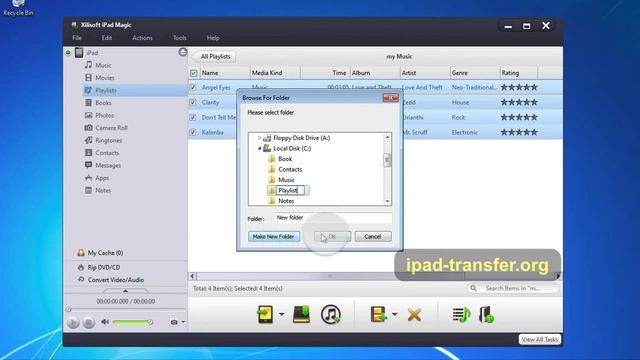Open dropdown beside snapshot camera
The width and height of the screenshot is (640, 360).
[183, 322]
